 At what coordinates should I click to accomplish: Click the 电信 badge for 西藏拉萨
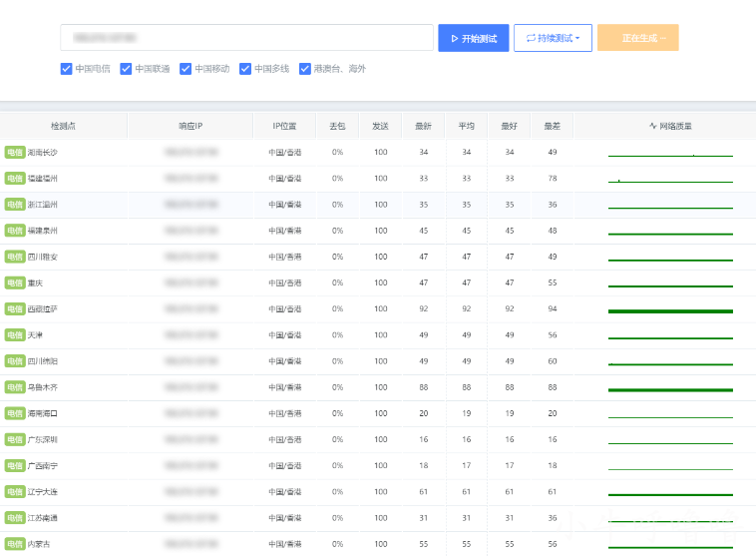click(x=15, y=308)
